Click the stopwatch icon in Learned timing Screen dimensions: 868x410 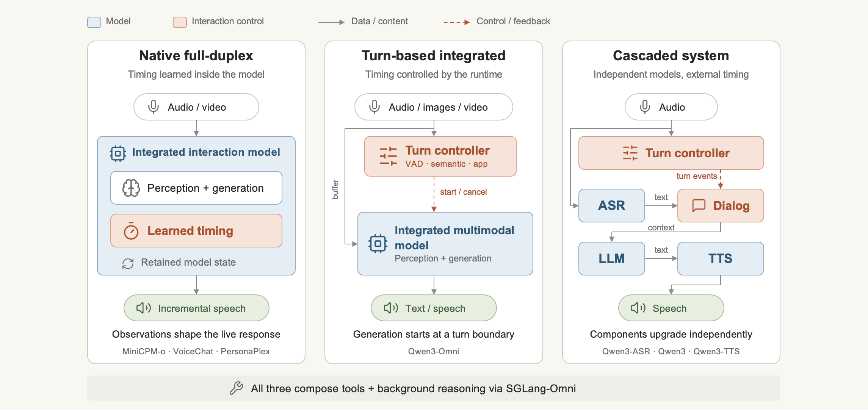pos(131,231)
